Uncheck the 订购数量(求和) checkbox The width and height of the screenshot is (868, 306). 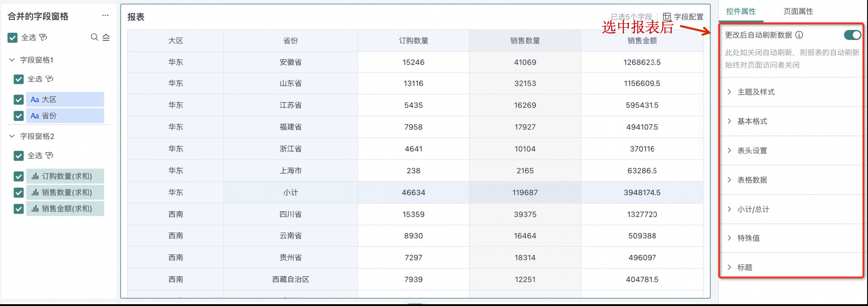point(19,176)
